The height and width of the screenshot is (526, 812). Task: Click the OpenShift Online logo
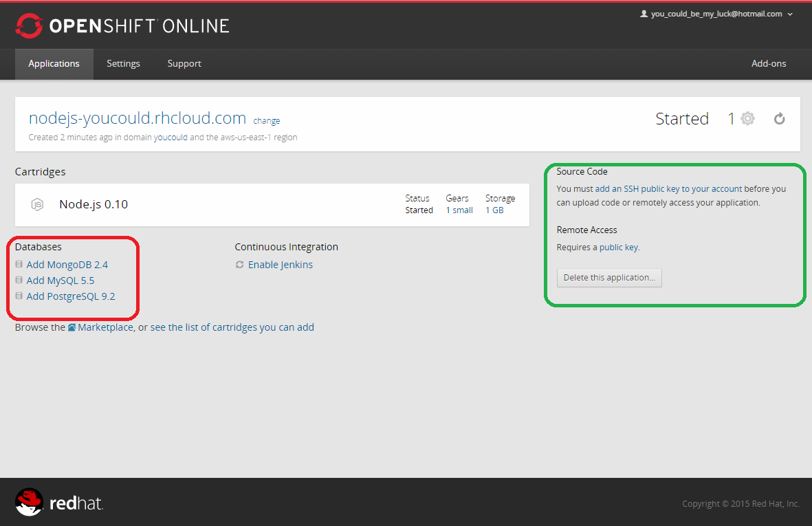tap(122, 25)
